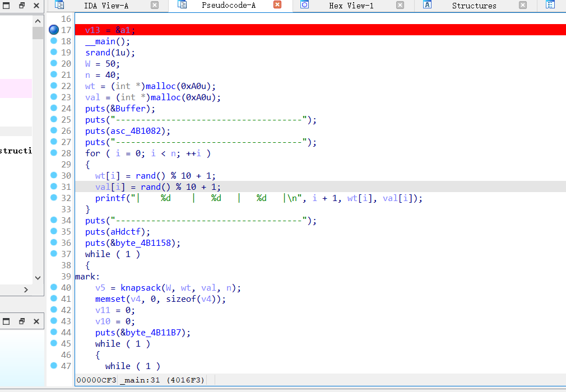Float the bottom-left docked panel
The image size is (566, 392).
coord(6,321)
